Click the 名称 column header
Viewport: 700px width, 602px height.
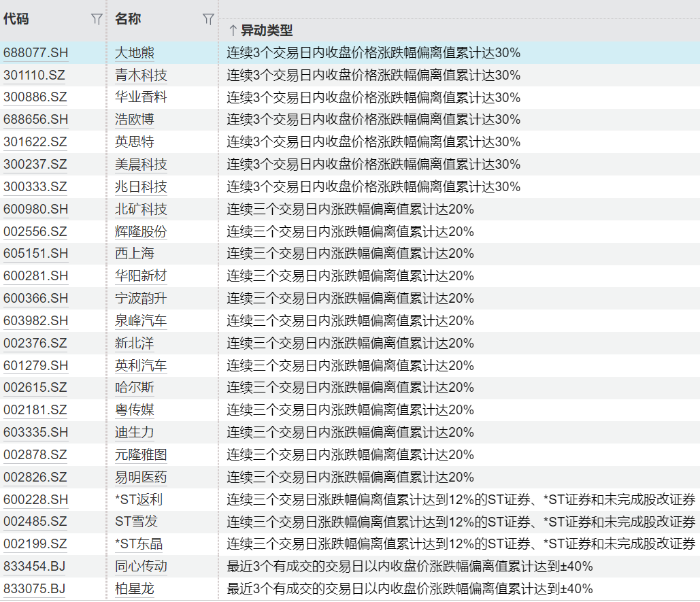tap(128, 19)
